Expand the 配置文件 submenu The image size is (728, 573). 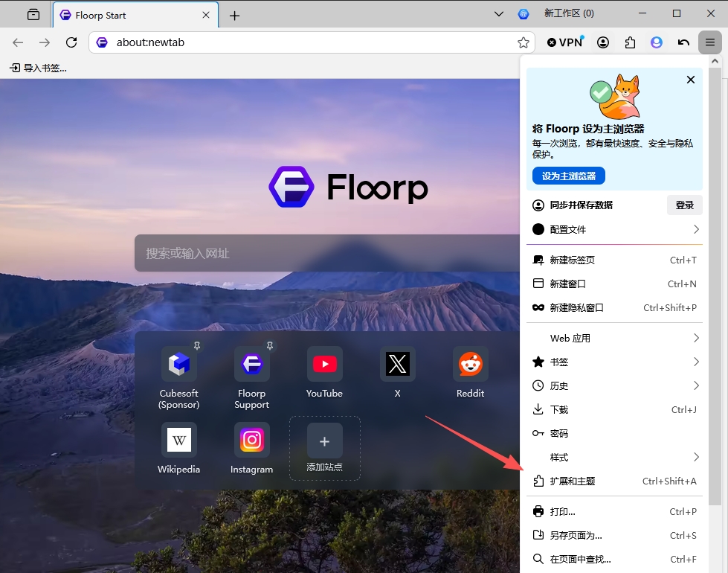point(614,229)
